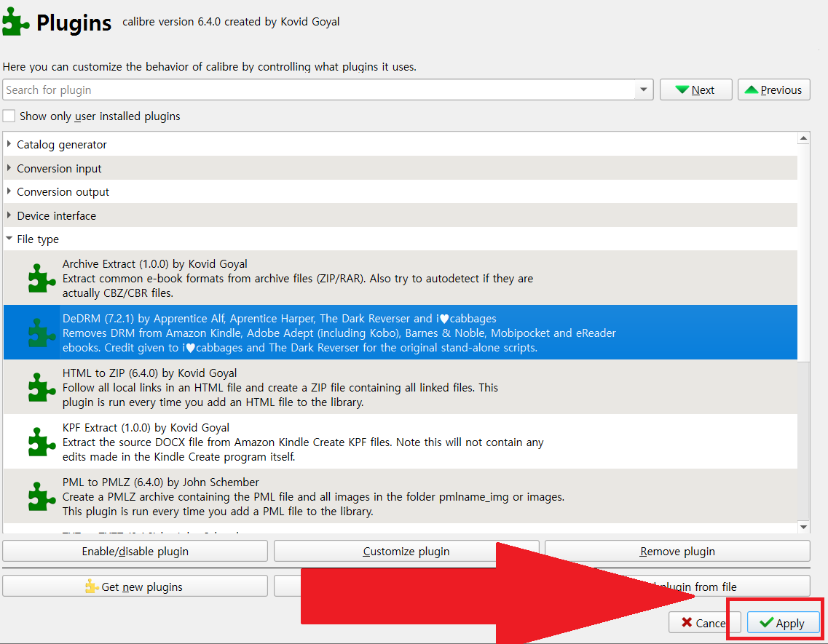Screen dimensions: 828x644
Task: Expand the Catalog generator category
Action: (9, 143)
